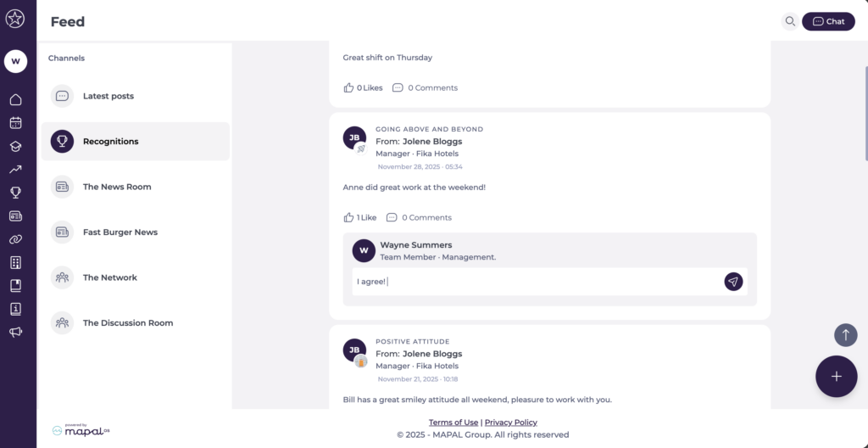868x448 pixels.
Task: Click the link chain icon in sidebar
Action: coord(15,239)
